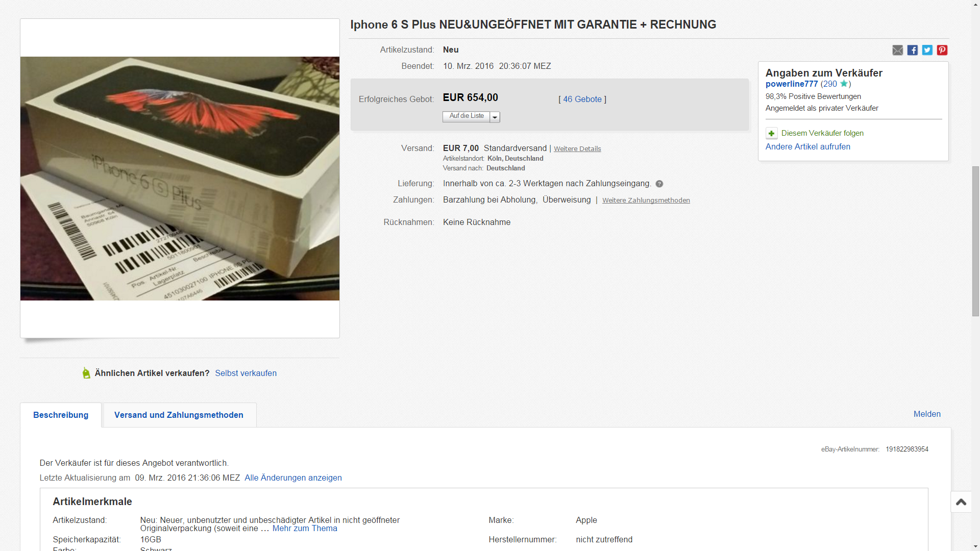
Task: Switch to Versand und Zahlungsmethoden tab
Action: (x=179, y=415)
